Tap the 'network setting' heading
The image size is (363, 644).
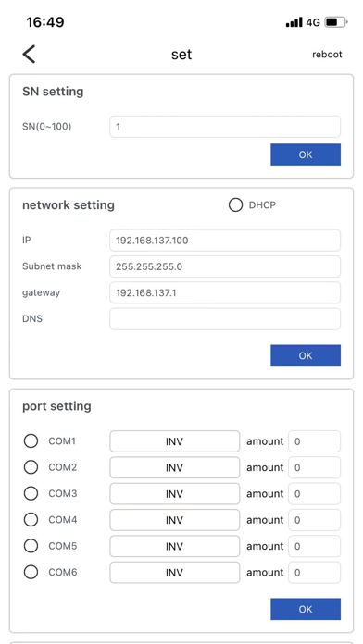[x=69, y=204]
